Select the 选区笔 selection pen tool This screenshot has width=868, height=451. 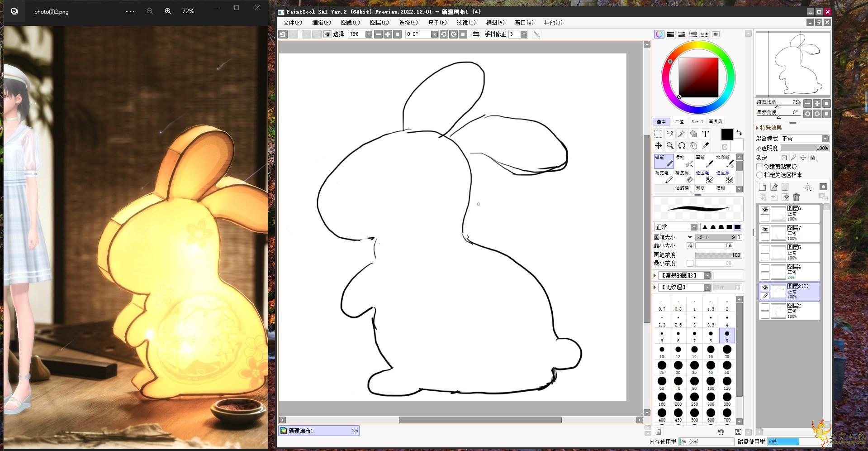click(x=704, y=177)
